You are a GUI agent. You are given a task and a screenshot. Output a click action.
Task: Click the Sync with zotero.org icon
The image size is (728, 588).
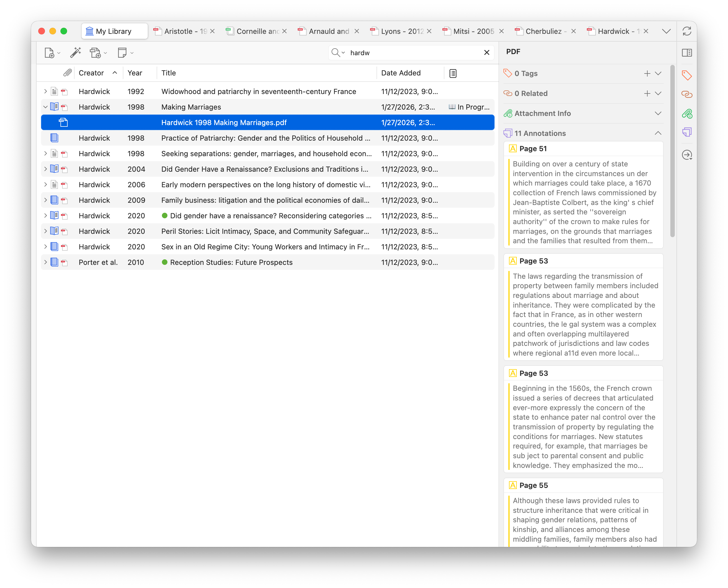click(687, 31)
